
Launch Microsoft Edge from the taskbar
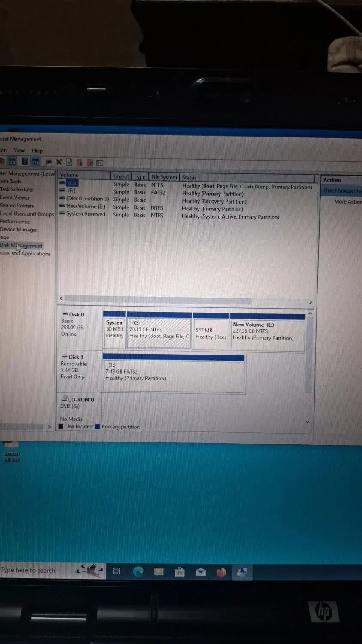138,571
